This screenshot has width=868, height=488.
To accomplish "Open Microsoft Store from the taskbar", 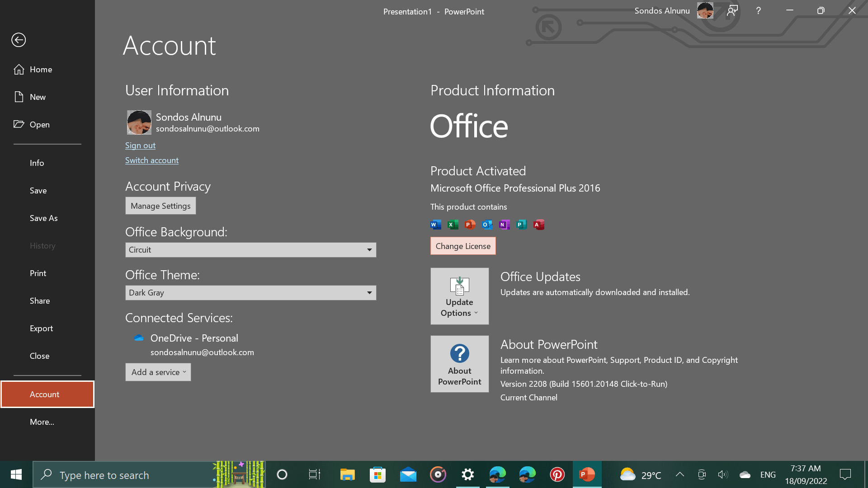I will [x=377, y=474].
